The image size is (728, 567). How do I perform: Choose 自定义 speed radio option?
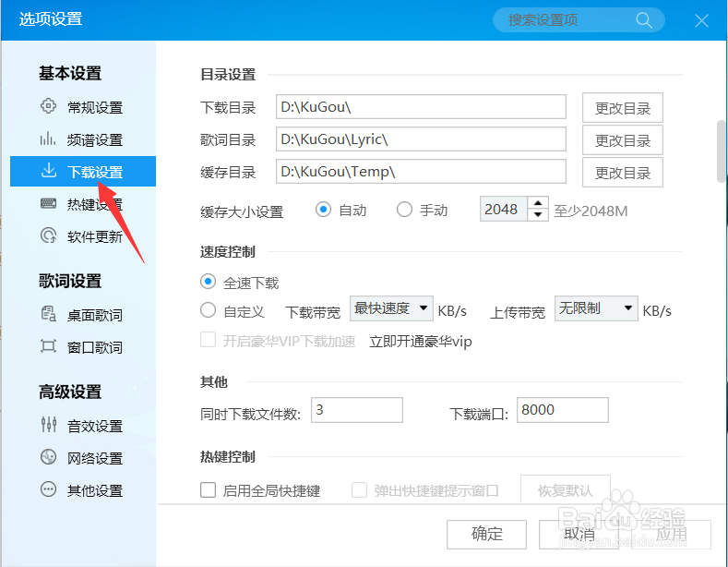point(208,310)
